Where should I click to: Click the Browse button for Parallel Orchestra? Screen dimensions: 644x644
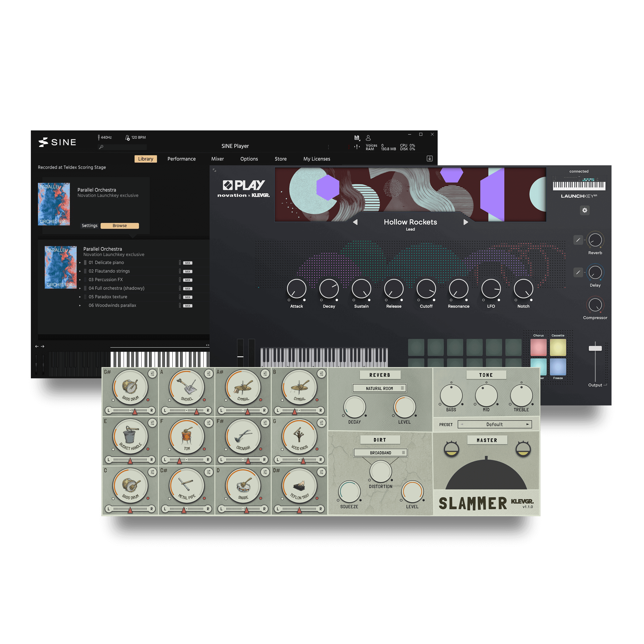[x=120, y=225]
